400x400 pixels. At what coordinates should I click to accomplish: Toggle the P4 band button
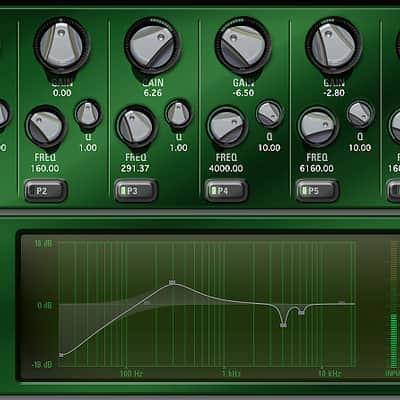[x=227, y=191]
